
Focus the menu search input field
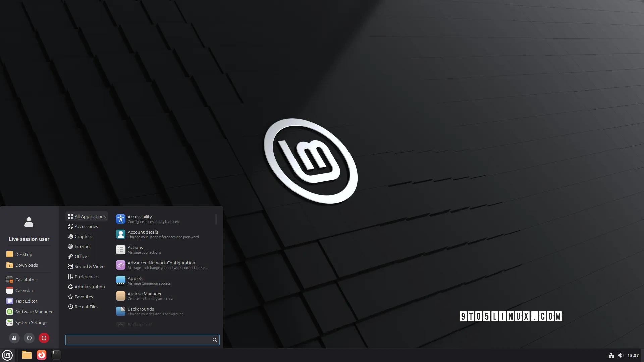142,340
